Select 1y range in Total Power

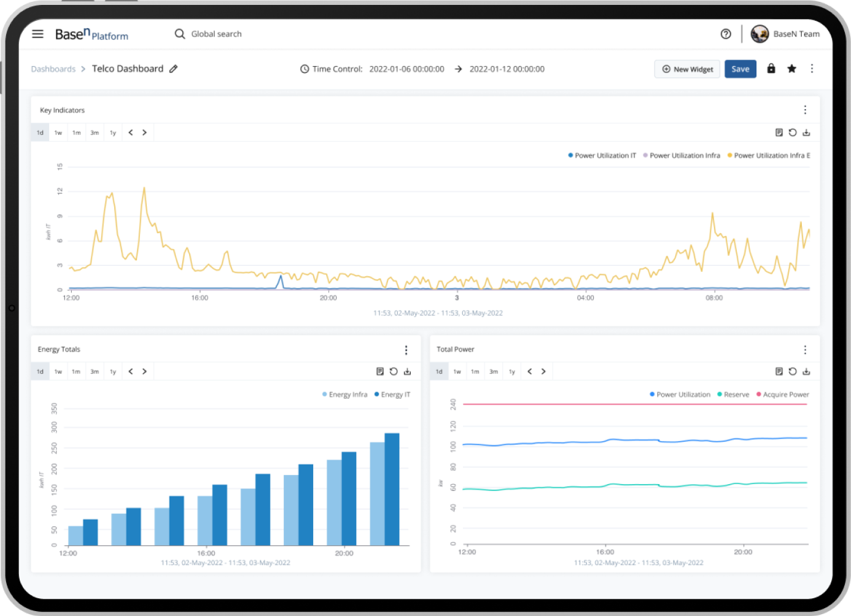tap(512, 371)
